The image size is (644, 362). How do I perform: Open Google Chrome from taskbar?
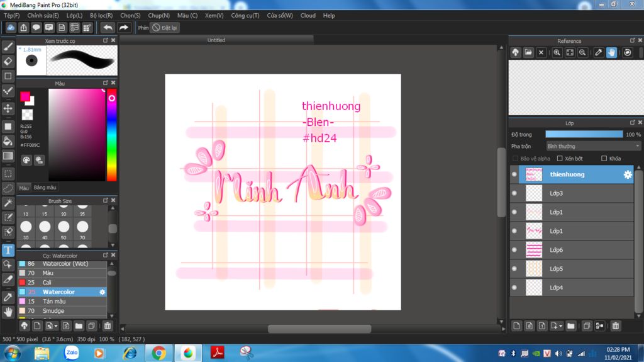(x=158, y=353)
